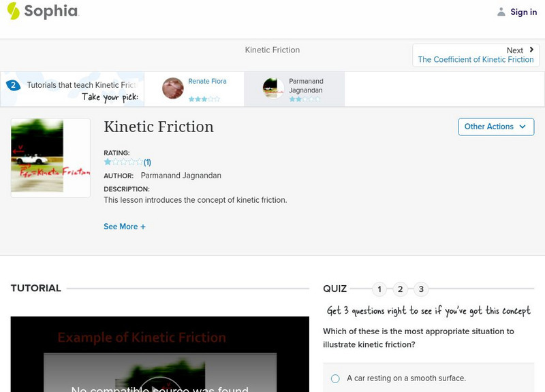Image resolution: width=545 pixels, height=392 pixels.
Task: Click the first star in the tutorial rating
Action: 107,162
